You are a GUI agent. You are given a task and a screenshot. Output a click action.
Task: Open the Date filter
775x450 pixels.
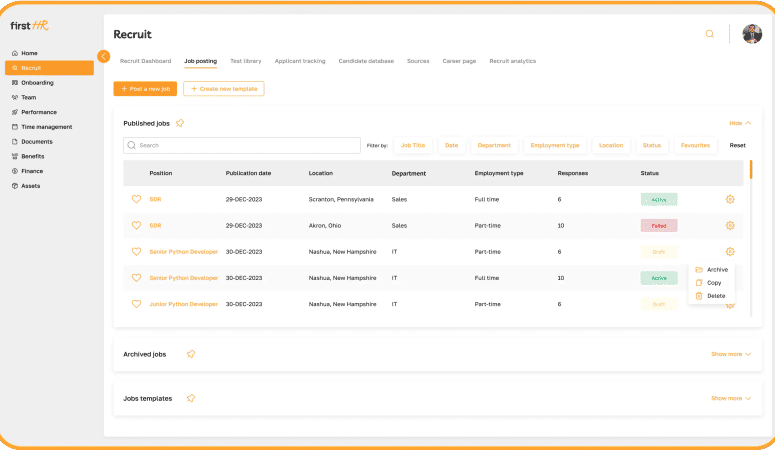click(451, 145)
